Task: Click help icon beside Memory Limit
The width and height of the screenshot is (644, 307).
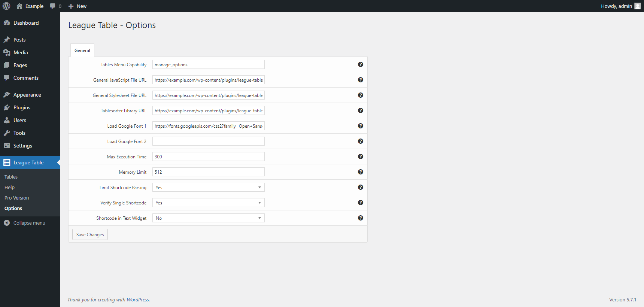Action: (361, 172)
